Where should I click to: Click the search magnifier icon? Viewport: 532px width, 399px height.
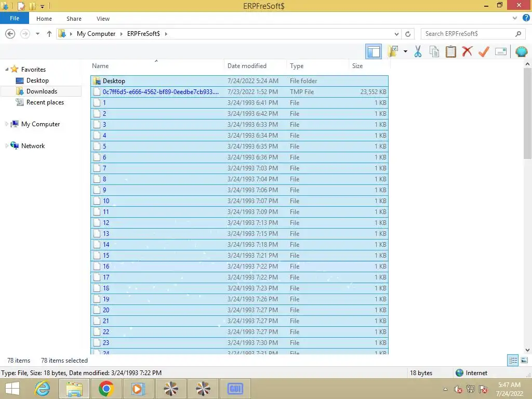click(518, 34)
